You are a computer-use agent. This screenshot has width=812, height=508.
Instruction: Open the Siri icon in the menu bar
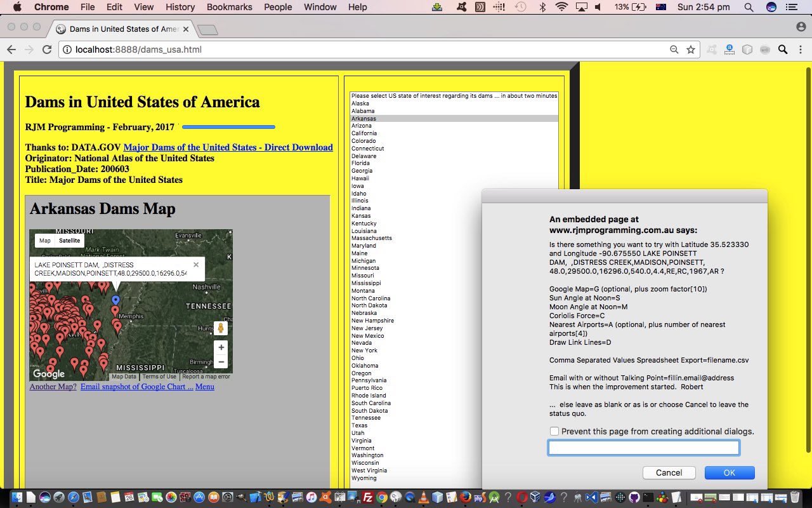[771, 7]
